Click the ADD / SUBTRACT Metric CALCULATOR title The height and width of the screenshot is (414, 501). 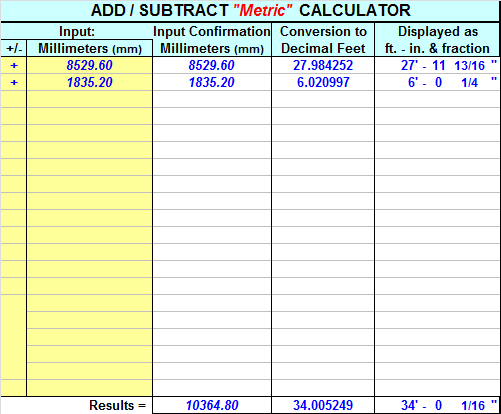(x=251, y=11)
